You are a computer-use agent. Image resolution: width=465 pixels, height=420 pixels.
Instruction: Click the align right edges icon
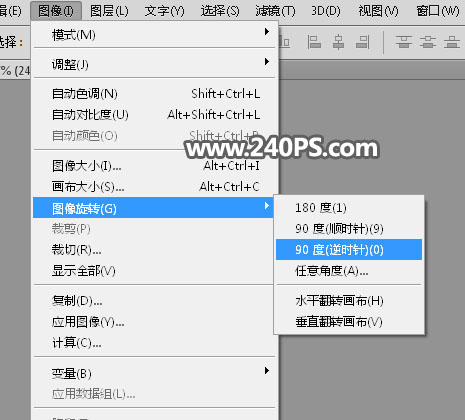pyautogui.click(x=363, y=42)
